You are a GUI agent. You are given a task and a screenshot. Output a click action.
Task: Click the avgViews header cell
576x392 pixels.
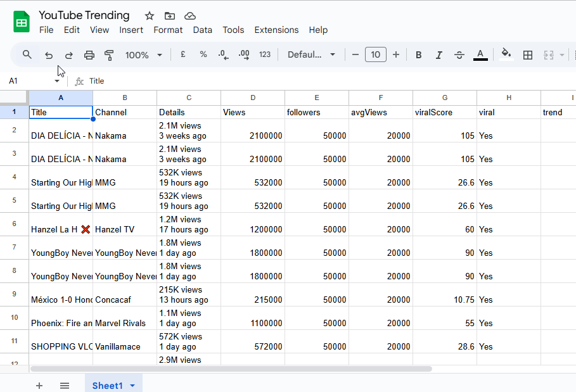pyautogui.click(x=381, y=112)
